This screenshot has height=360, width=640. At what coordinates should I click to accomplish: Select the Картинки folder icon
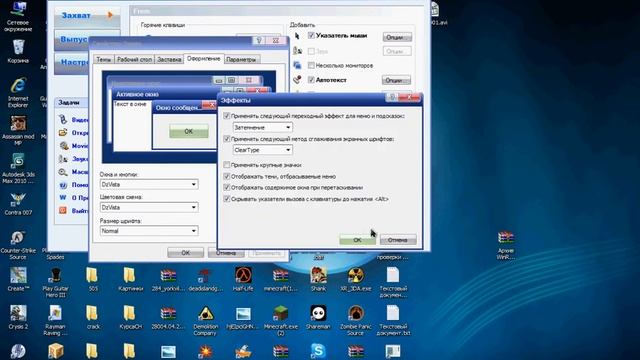130,280
